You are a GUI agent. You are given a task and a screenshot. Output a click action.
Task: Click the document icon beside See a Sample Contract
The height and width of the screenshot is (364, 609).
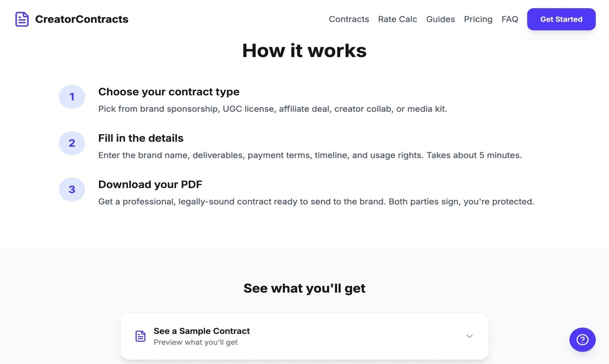click(x=140, y=336)
